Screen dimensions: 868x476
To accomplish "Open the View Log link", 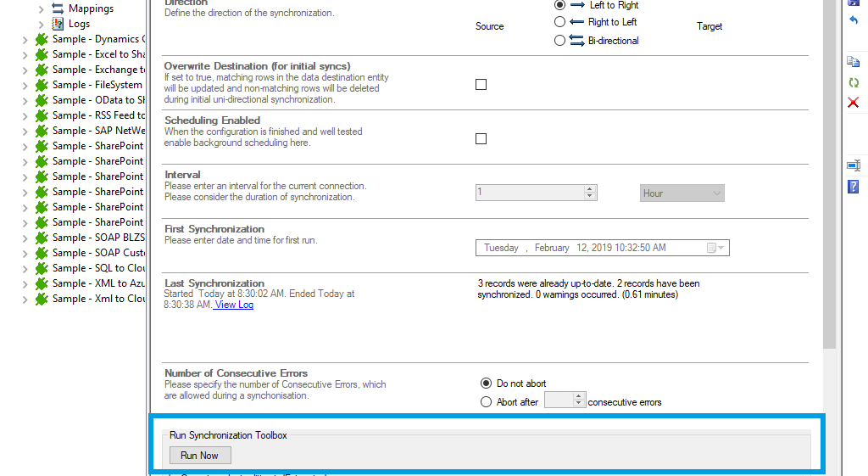I will (234, 305).
